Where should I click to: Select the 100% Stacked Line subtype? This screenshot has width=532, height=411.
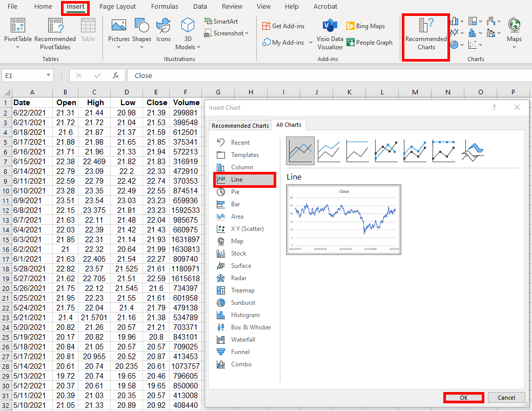[357, 151]
